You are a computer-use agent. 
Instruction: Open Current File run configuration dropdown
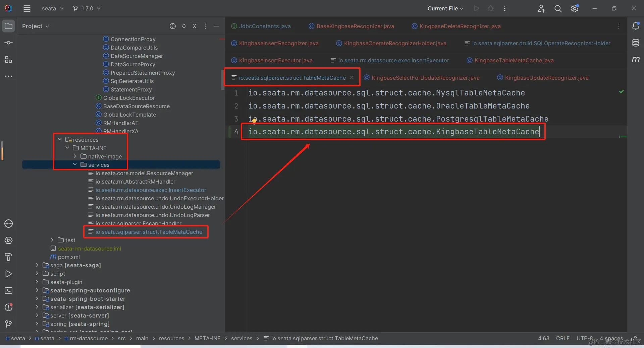pos(445,9)
